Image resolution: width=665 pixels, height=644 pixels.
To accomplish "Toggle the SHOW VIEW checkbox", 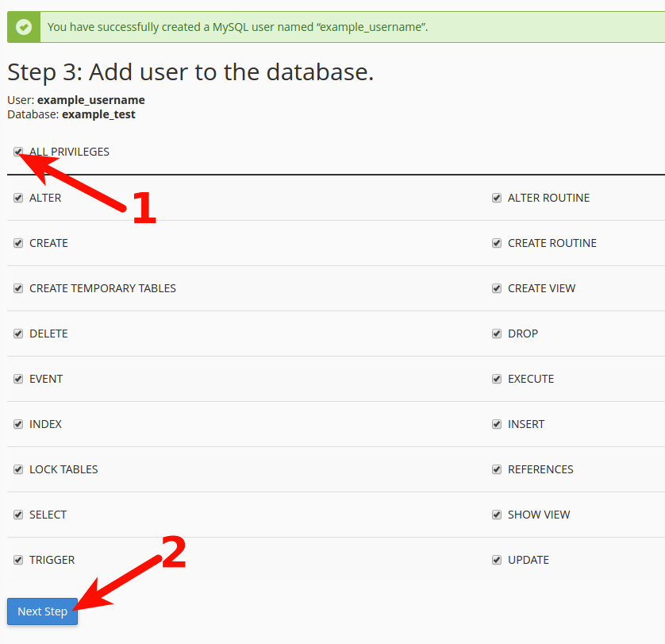I will tap(497, 515).
